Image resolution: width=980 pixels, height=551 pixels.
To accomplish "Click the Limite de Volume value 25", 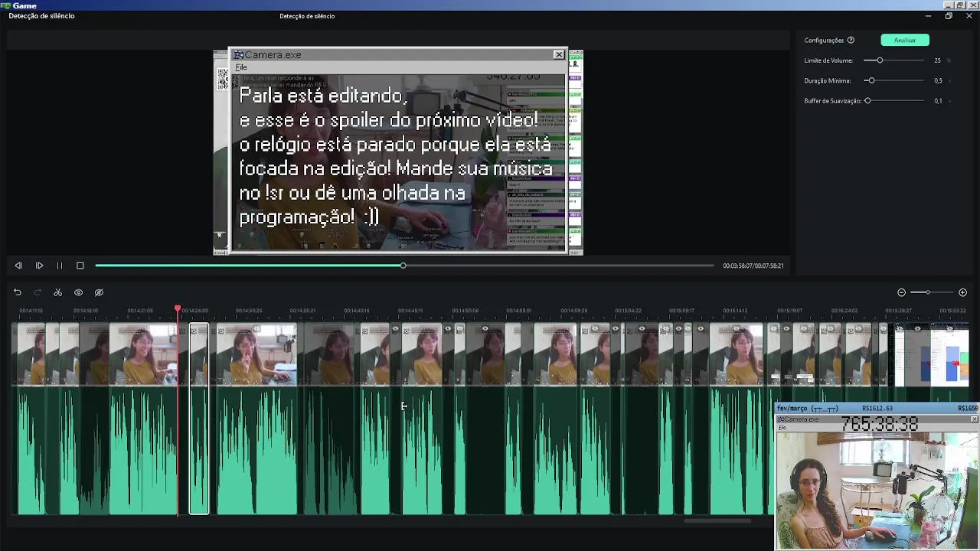I will coord(937,60).
